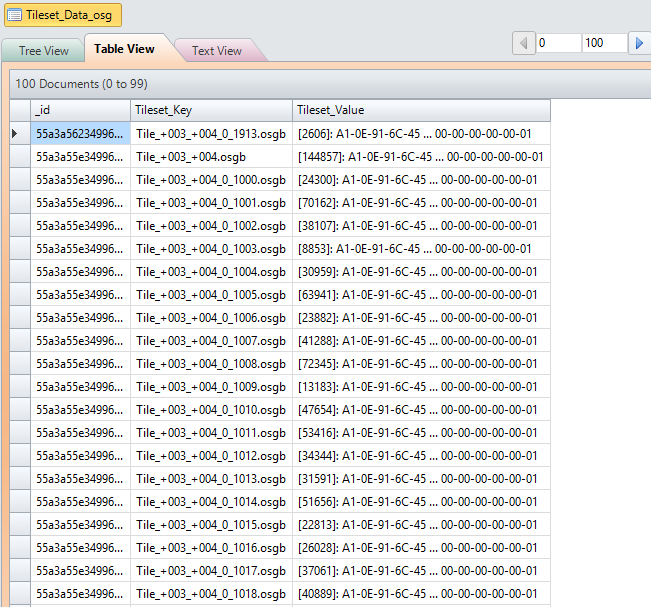Viewport: 651px width, 607px height.
Task: Click the value cell starting with [34344]
Action: (x=422, y=456)
